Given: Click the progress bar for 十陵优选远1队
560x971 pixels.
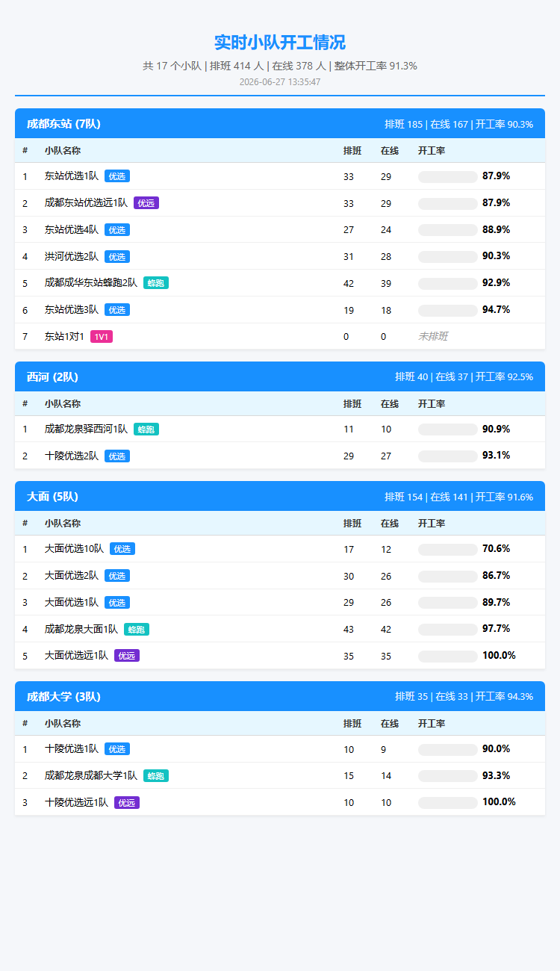Looking at the screenshot, I should click(x=447, y=803).
